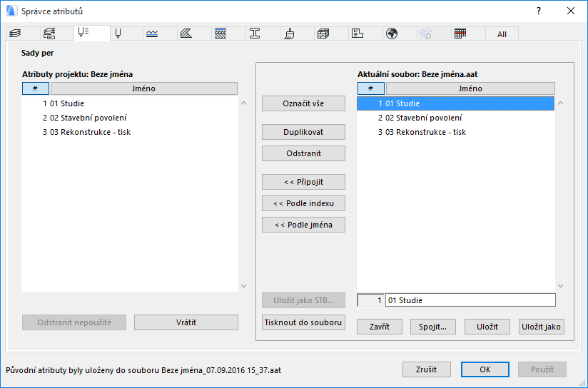Click down arrow of project attributes scrollbar

coord(244,286)
